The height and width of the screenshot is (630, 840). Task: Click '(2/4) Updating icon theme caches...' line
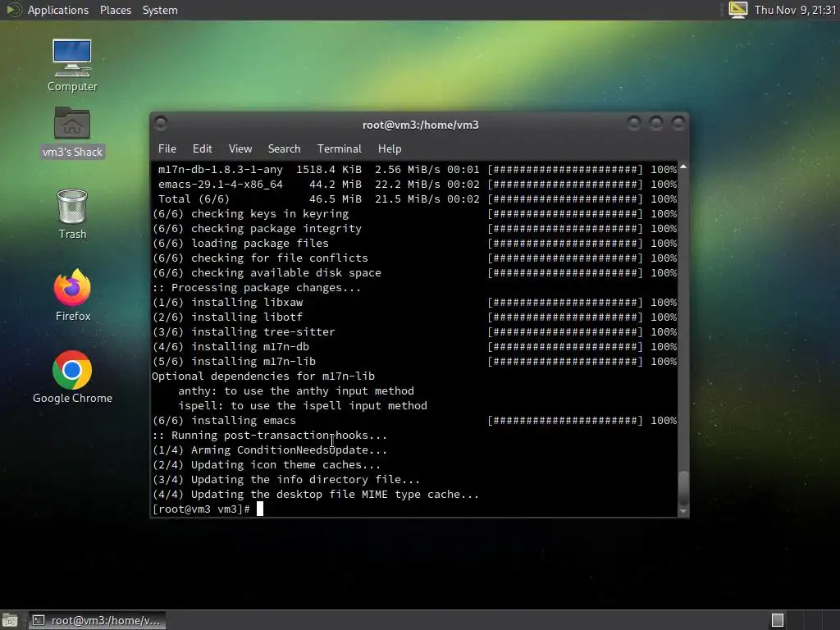click(267, 465)
